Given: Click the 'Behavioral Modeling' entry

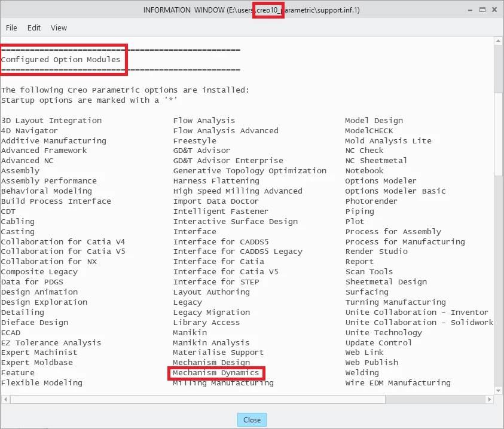Looking at the screenshot, I should pyautogui.click(x=47, y=191).
